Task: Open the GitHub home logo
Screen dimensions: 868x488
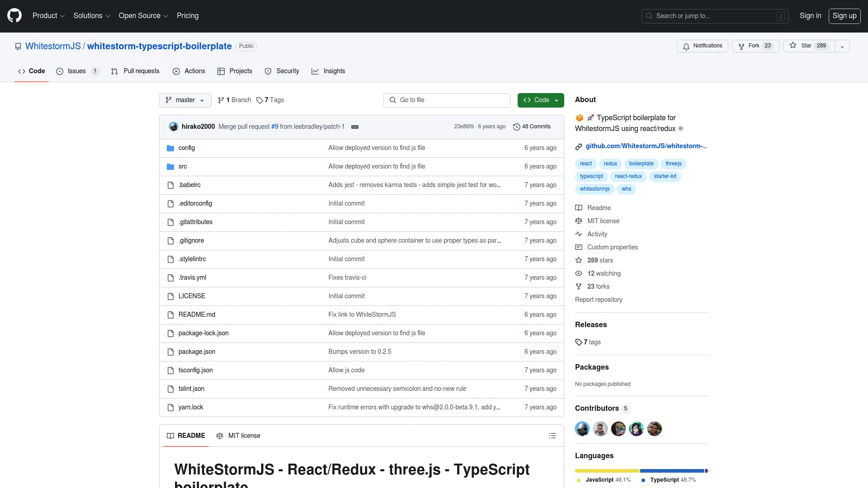Action: tap(14, 16)
